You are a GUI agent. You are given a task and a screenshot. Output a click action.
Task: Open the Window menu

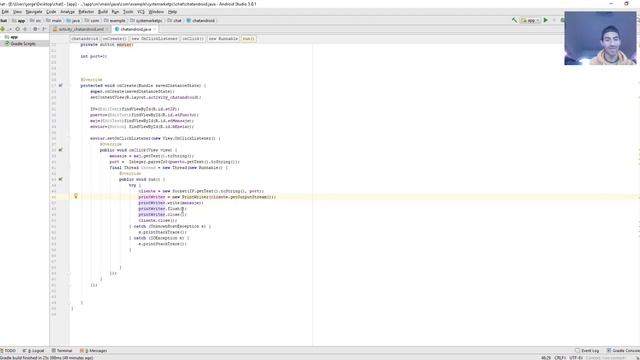click(156, 12)
